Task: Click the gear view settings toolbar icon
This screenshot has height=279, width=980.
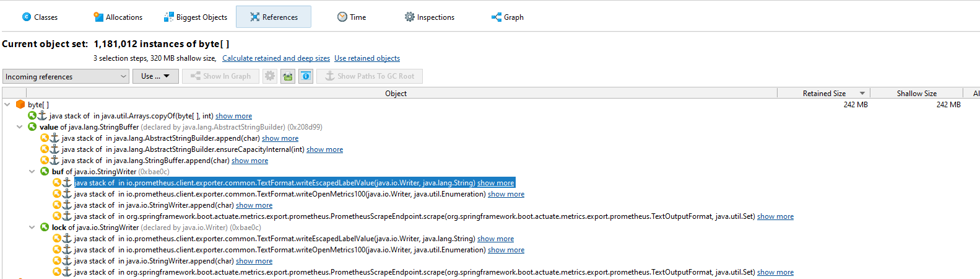Action: coord(270,76)
